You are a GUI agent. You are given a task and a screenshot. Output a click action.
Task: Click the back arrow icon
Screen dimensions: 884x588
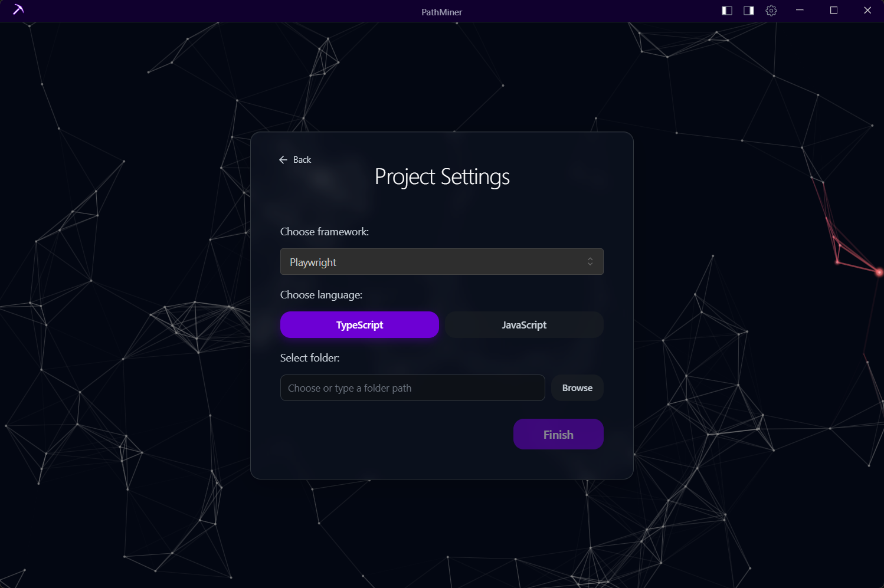pyautogui.click(x=283, y=159)
